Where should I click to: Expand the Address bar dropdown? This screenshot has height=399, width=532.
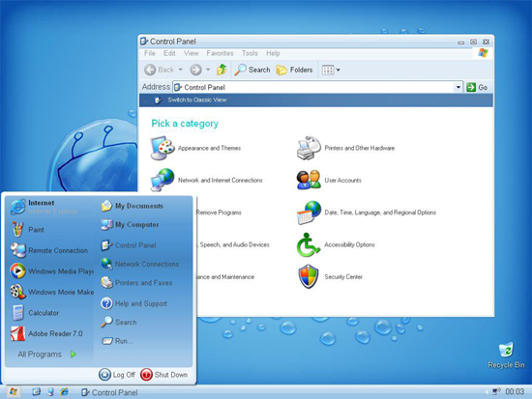coord(458,87)
